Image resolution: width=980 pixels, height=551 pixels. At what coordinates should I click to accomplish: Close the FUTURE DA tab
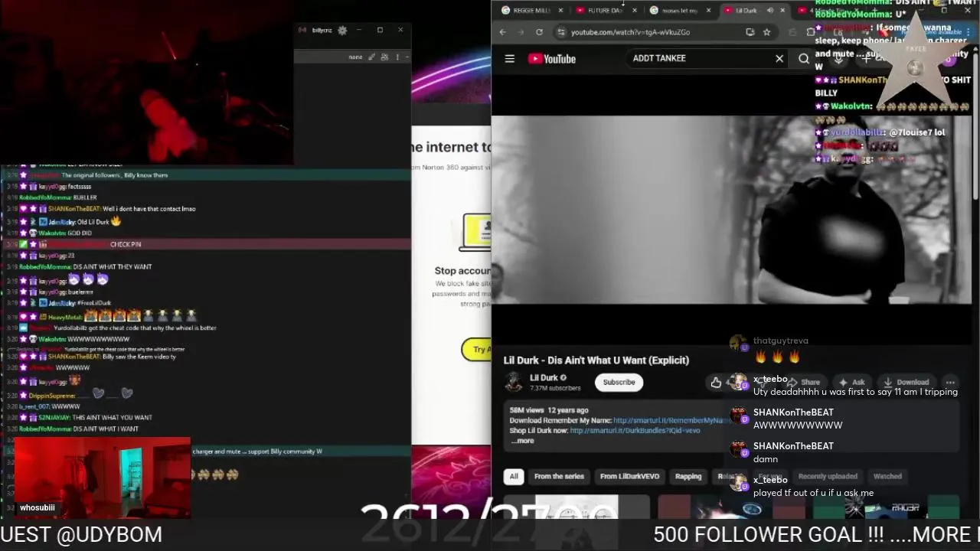634,11
